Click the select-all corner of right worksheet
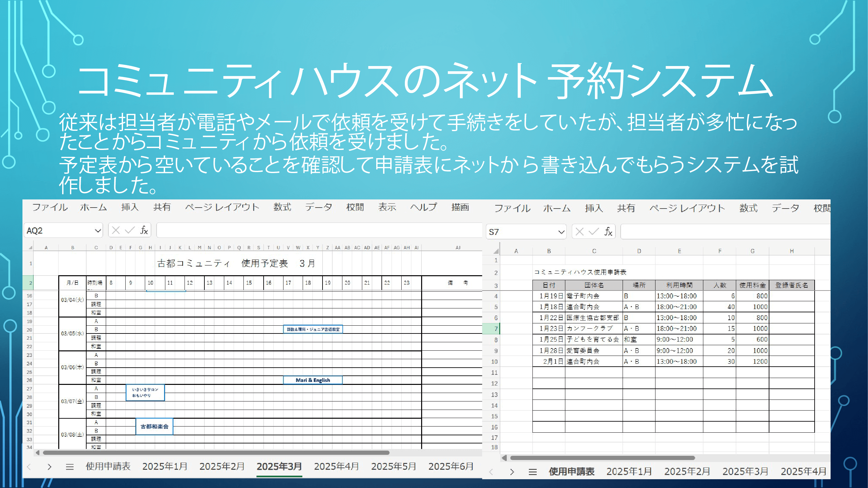The image size is (868, 488). (496, 251)
